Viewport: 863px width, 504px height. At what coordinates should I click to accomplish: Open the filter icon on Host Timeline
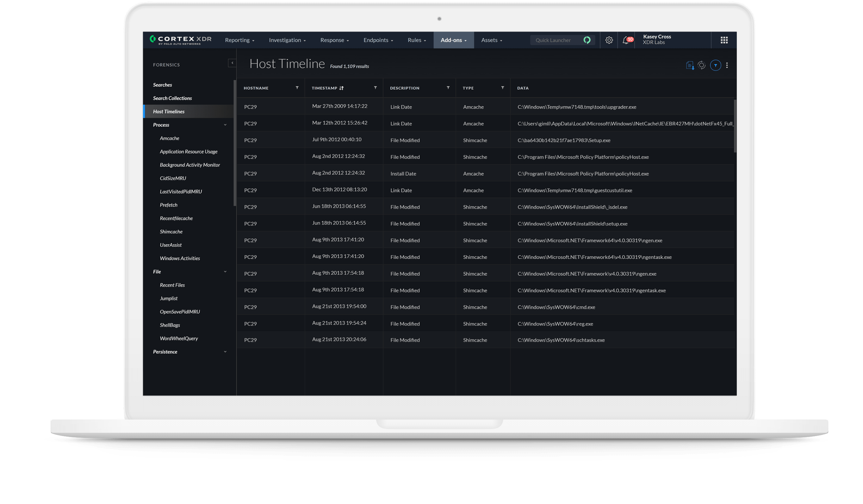coord(715,65)
